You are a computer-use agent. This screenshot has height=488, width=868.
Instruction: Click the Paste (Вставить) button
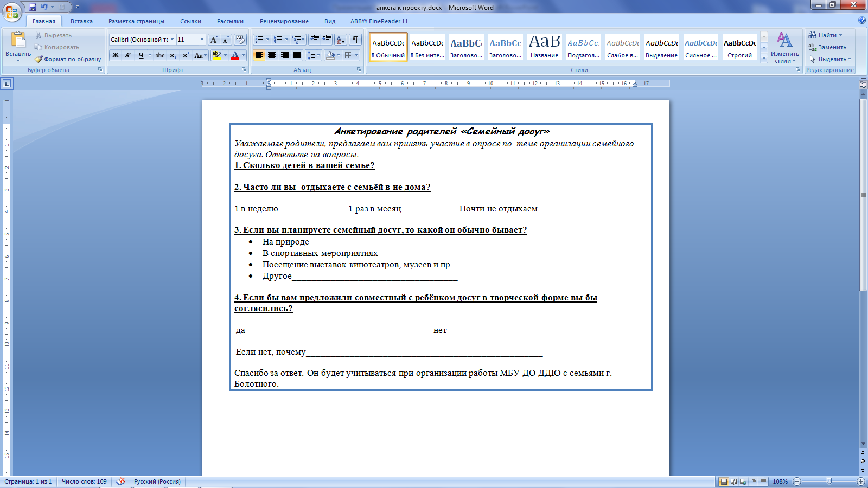coord(18,46)
